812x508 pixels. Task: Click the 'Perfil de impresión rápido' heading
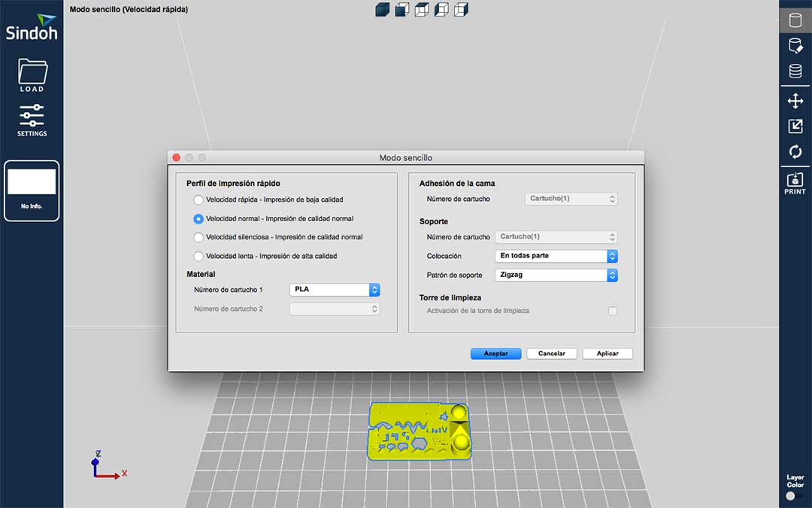(233, 184)
